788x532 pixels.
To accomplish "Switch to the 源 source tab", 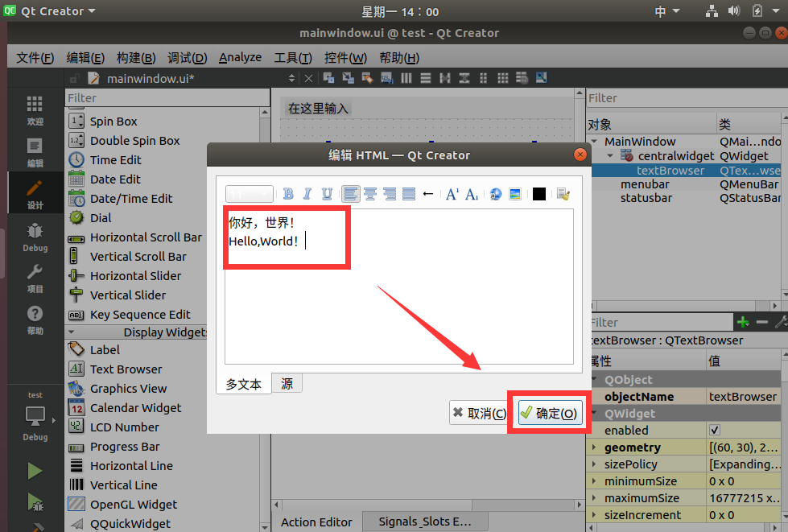I will point(287,383).
